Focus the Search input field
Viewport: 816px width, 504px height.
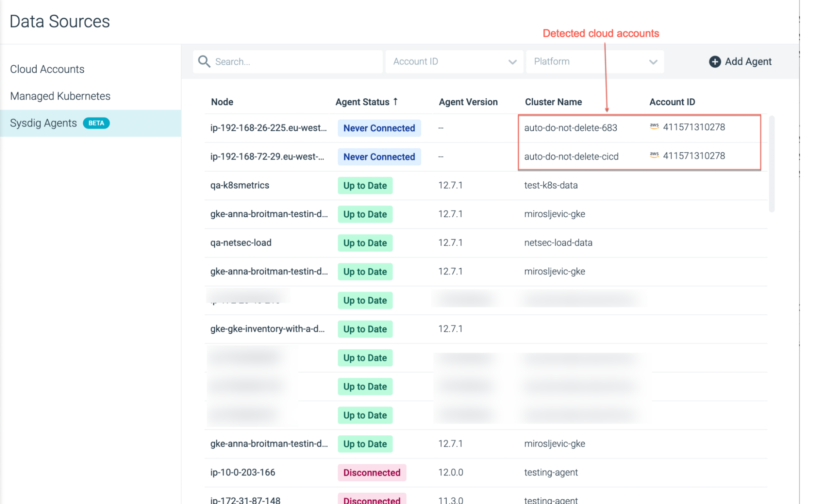(x=288, y=62)
